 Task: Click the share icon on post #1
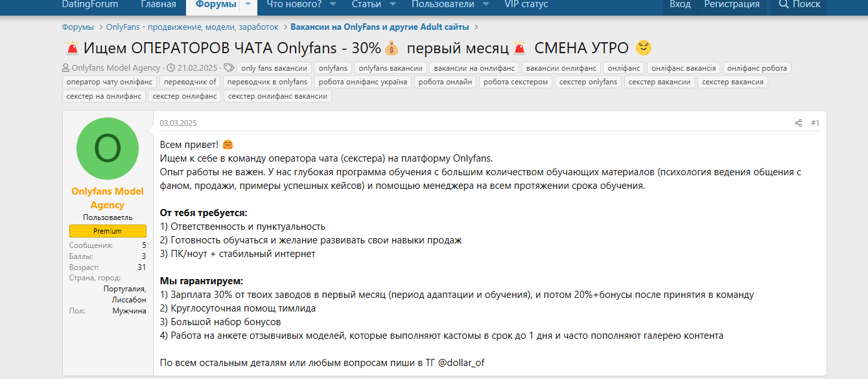(798, 123)
